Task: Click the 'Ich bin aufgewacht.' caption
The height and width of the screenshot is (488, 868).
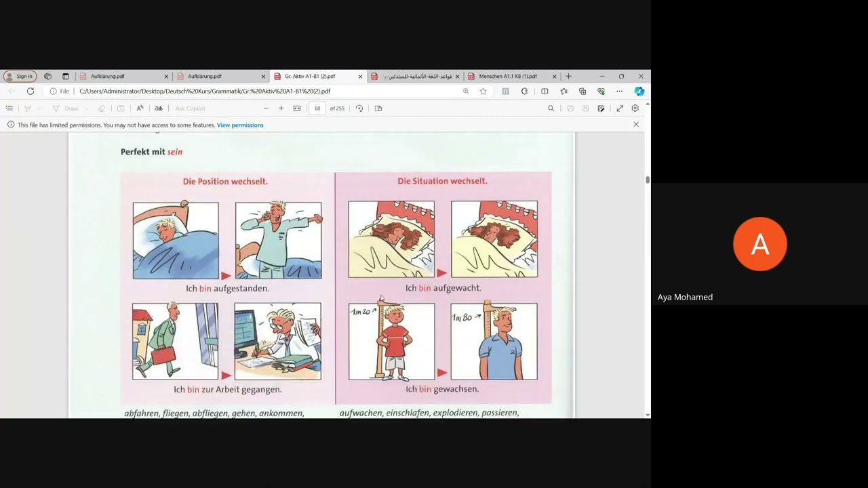Action: (x=443, y=288)
